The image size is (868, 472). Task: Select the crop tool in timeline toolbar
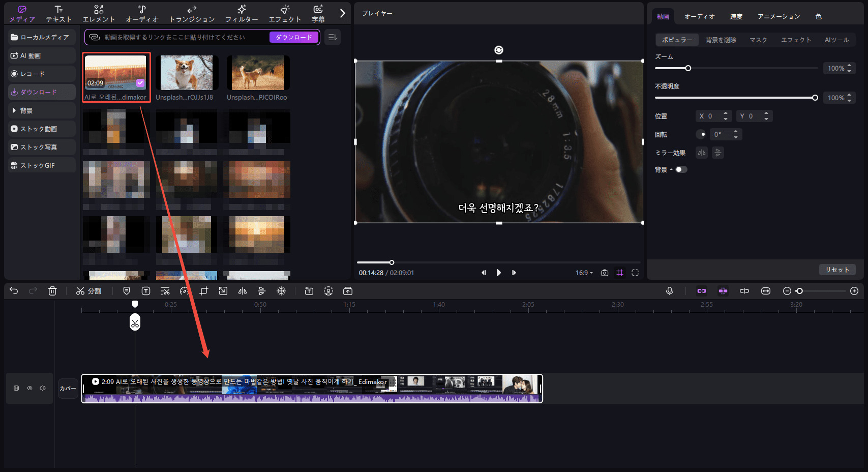point(204,291)
